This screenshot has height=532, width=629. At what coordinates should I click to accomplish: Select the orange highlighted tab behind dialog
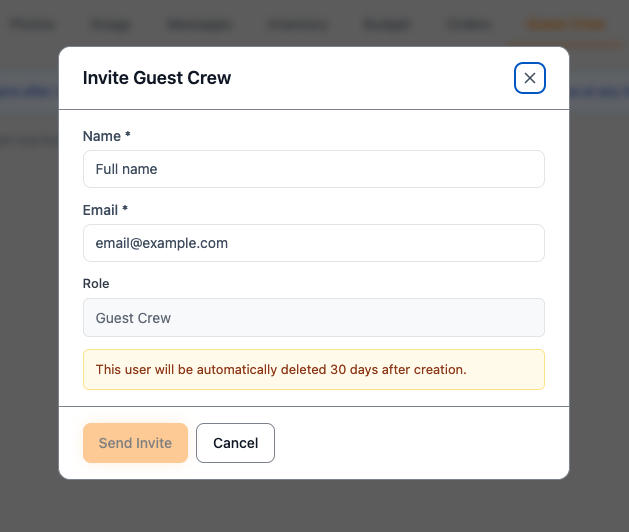tap(565, 25)
